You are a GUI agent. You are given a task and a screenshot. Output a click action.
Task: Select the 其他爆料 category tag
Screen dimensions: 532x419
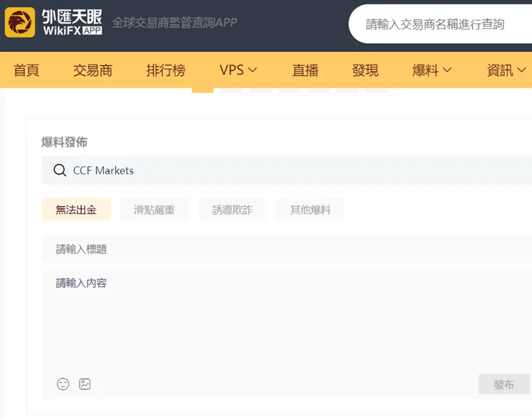[x=311, y=209]
